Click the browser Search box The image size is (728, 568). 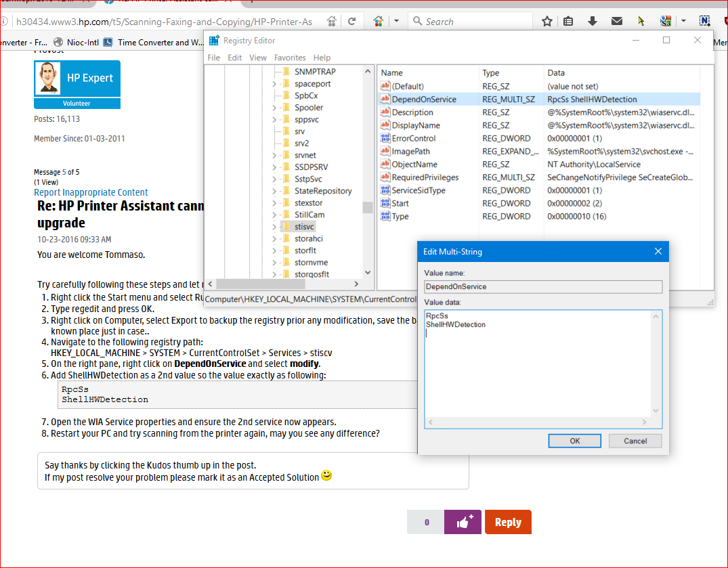coord(470,22)
